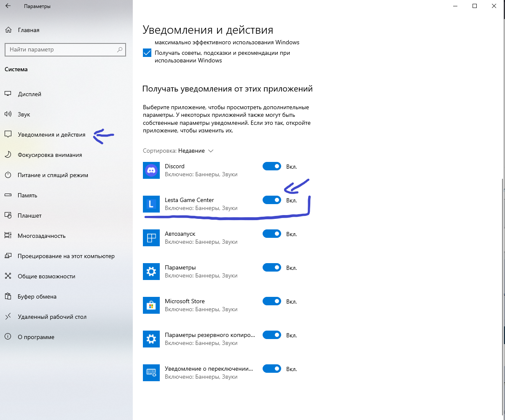Viewport: 505px width, 420px height.
Task: Disable the Автозапуск notifications toggle
Action: click(x=272, y=234)
